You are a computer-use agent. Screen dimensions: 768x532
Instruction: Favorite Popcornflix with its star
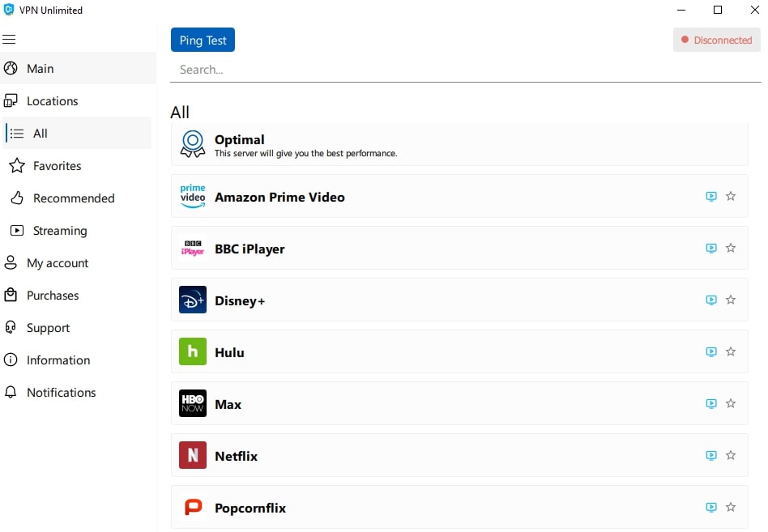[731, 508]
